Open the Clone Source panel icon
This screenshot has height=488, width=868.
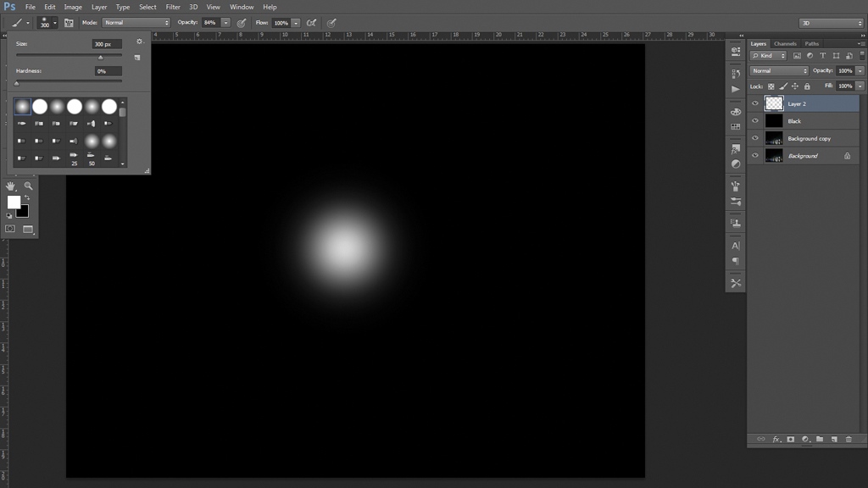[x=736, y=224]
